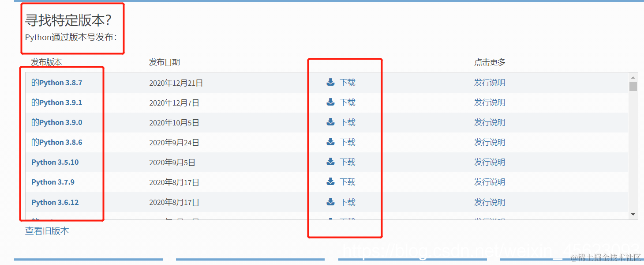Click the date 2020年9月5日
644x265 pixels.
tap(172, 163)
